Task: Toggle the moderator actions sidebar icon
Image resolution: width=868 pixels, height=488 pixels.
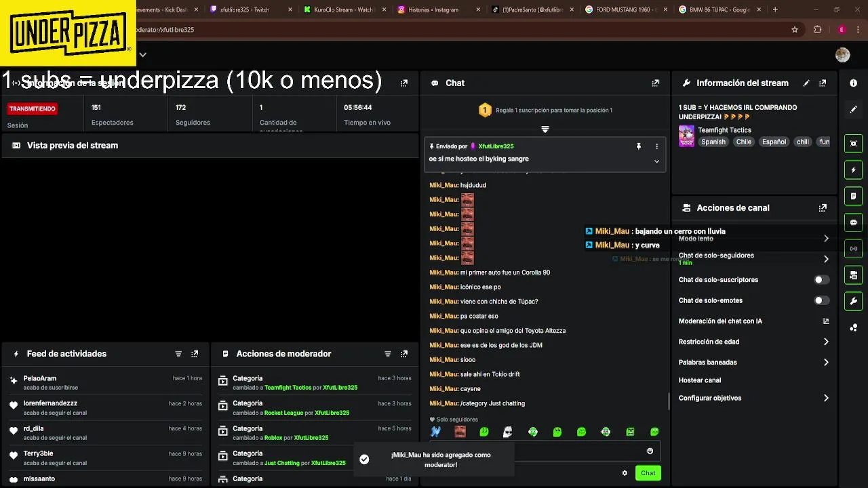Action: pos(853,196)
